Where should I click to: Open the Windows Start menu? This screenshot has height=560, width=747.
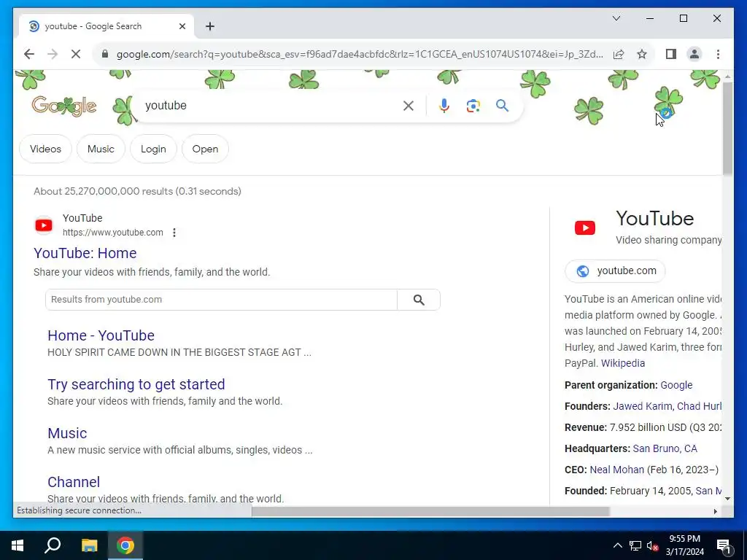coord(18,545)
